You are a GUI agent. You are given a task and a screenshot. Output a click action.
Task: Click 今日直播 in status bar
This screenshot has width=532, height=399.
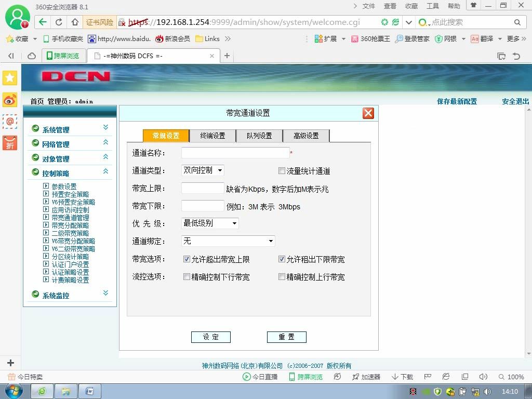tap(260, 377)
